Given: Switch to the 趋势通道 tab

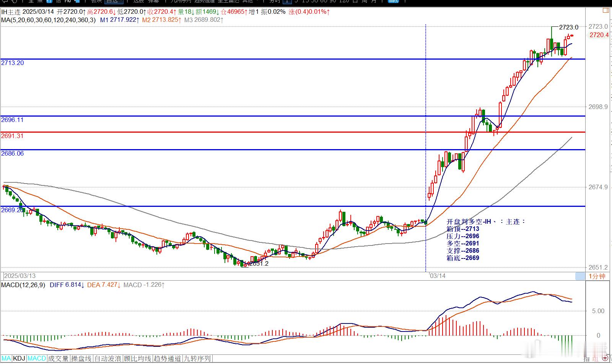Looking at the screenshot, I should click(168, 359).
